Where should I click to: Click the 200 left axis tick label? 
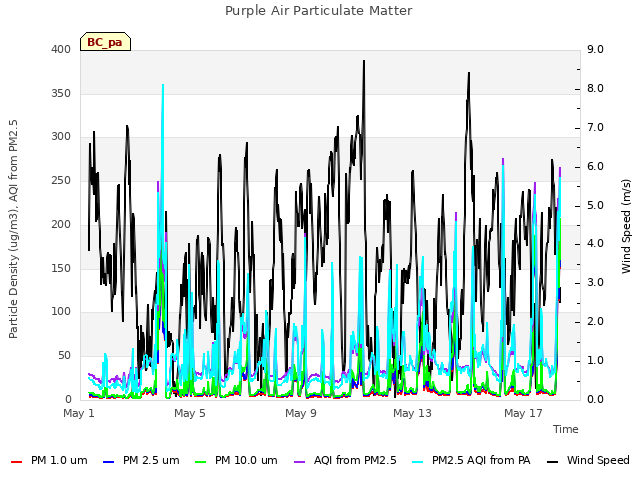[61, 224]
